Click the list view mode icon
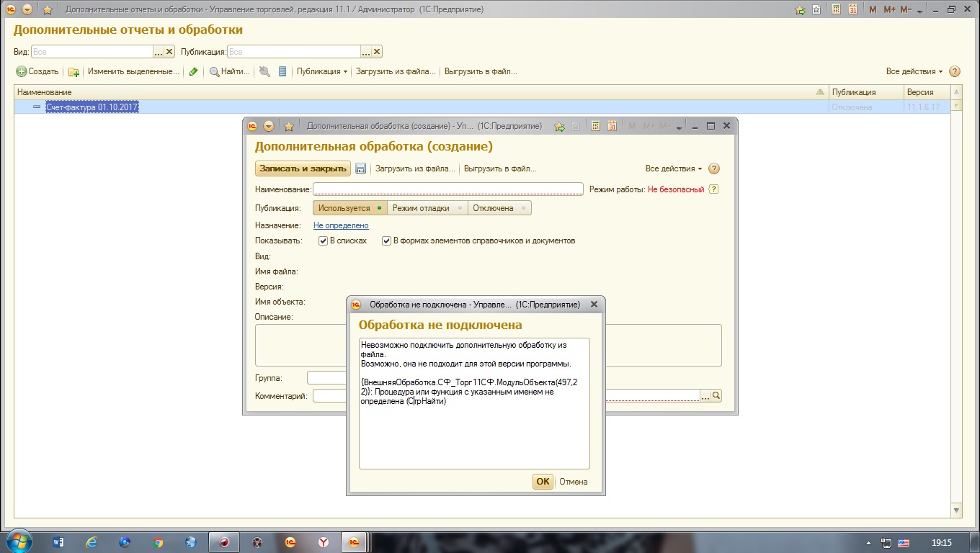The height and width of the screenshot is (553, 980). pos(282,72)
